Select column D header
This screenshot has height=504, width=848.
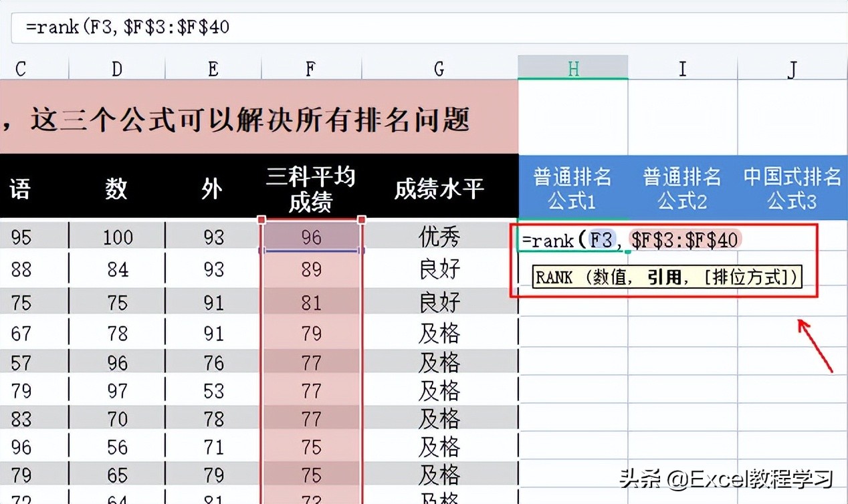click(117, 68)
